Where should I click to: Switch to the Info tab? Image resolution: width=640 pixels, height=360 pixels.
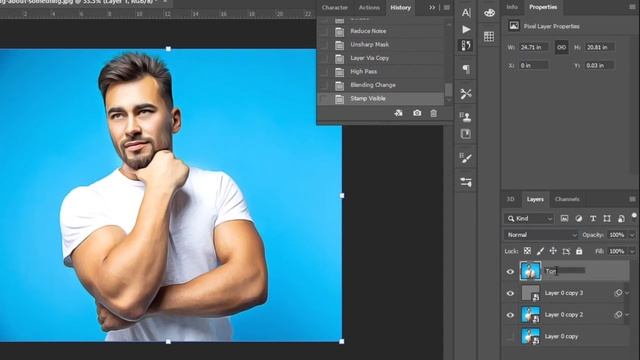[x=512, y=7]
